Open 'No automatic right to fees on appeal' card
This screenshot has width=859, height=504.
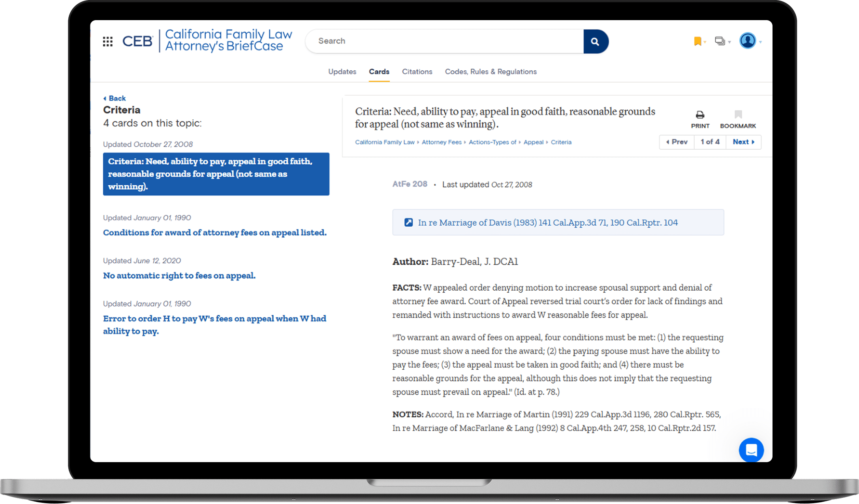pyautogui.click(x=179, y=275)
